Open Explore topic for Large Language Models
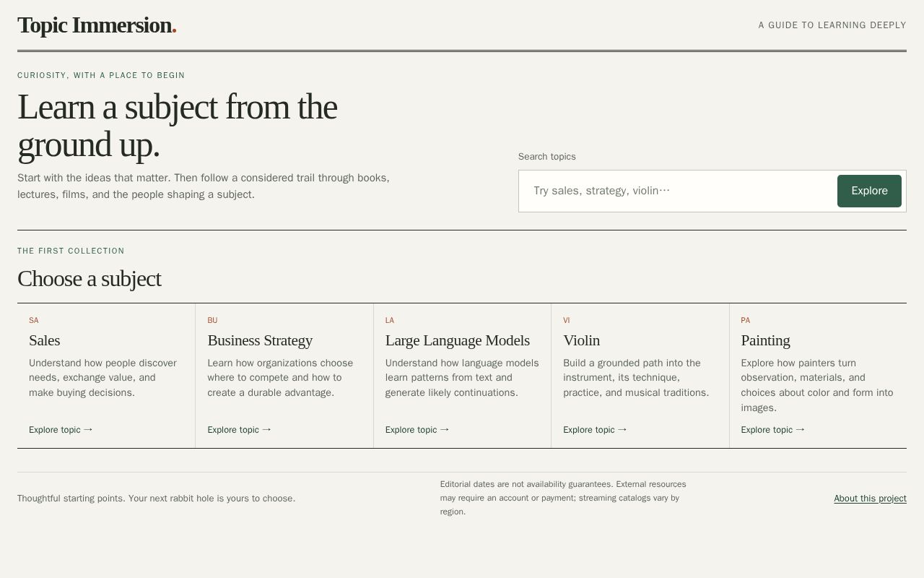 tap(417, 430)
